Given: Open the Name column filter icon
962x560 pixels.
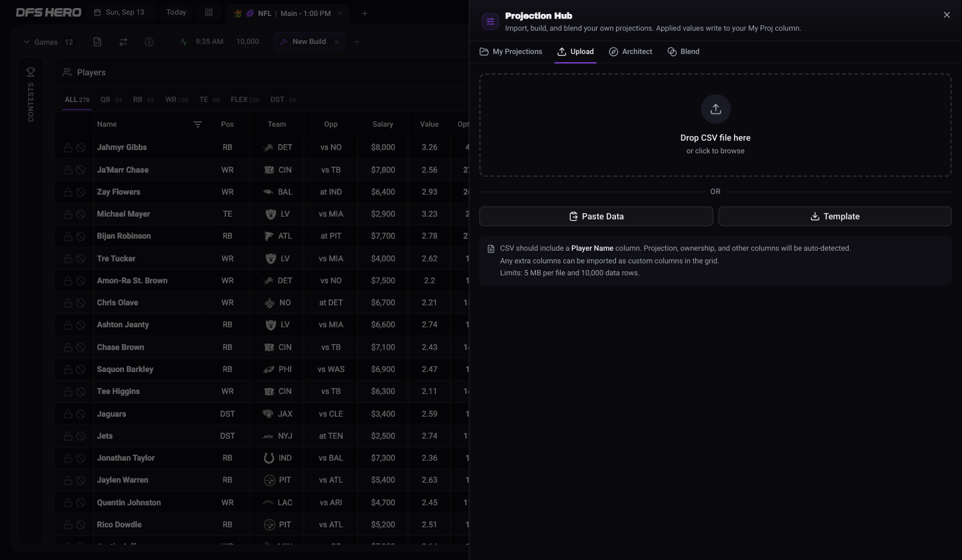Looking at the screenshot, I should tap(197, 124).
